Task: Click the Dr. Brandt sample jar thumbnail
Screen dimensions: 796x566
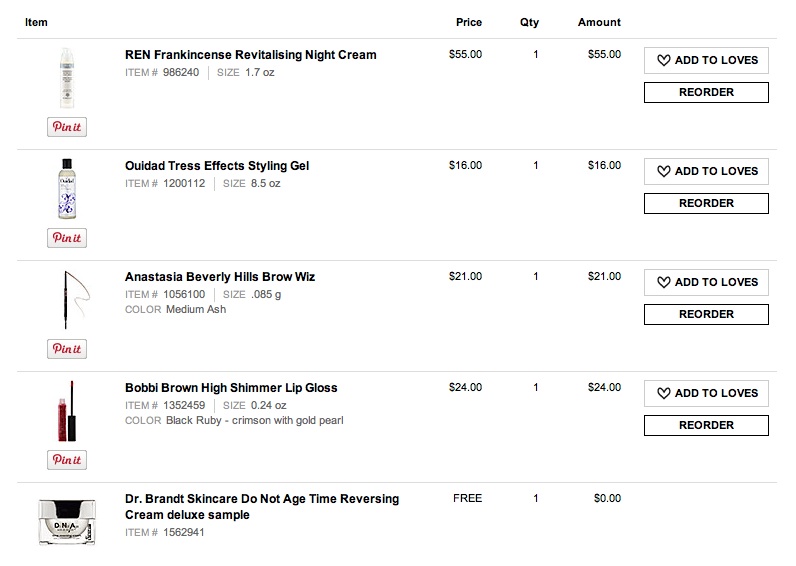Action: pos(67,520)
